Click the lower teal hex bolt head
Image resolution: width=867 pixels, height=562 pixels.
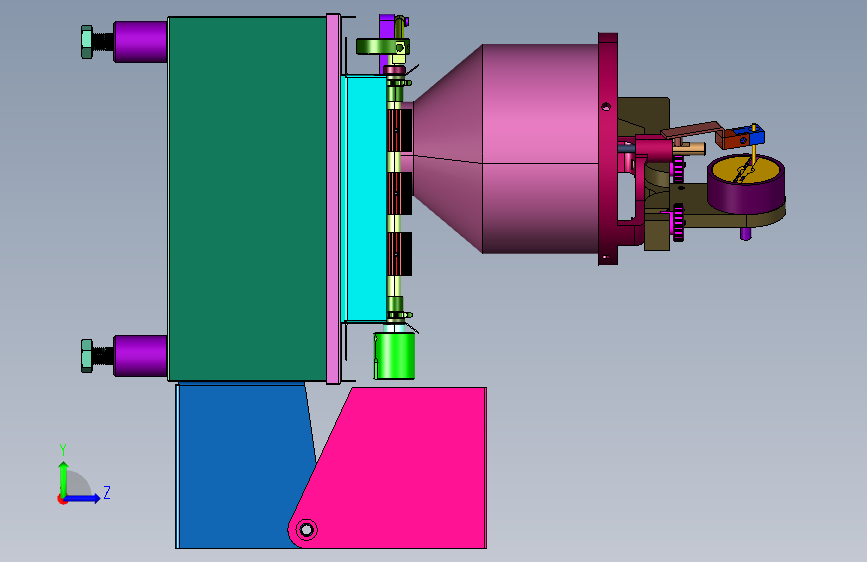click(87, 356)
